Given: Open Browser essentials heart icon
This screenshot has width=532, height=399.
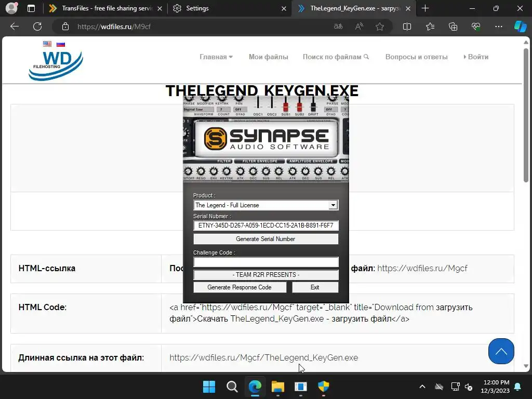Looking at the screenshot, I should [476, 26].
